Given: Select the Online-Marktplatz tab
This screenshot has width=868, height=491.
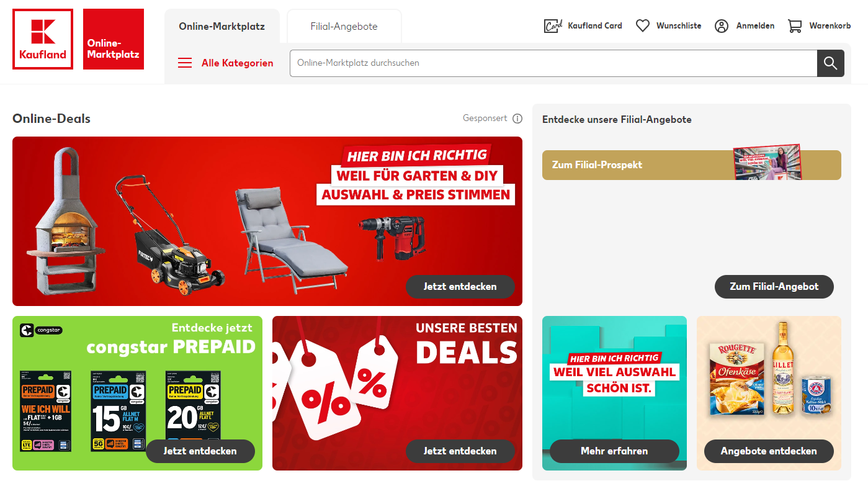Looking at the screenshot, I should (x=222, y=26).
